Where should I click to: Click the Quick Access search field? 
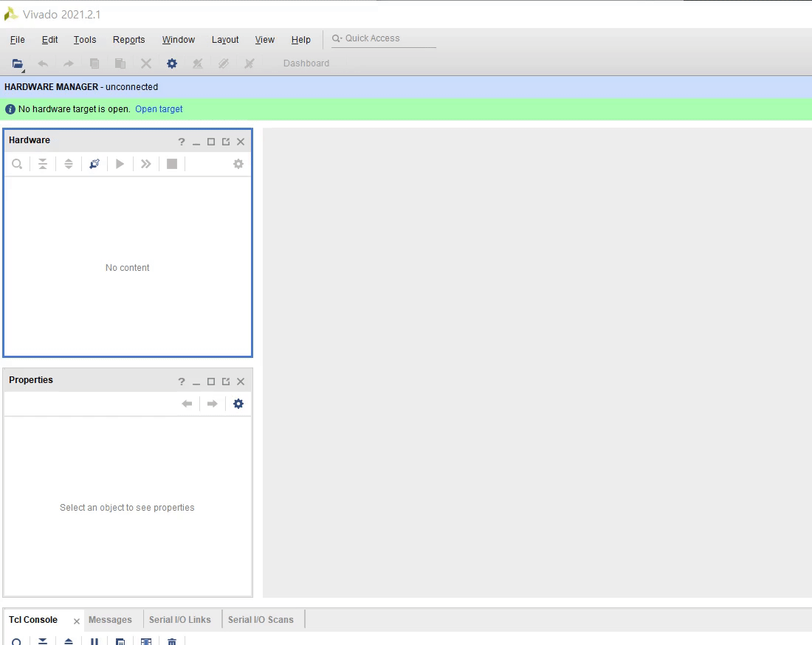tap(384, 39)
